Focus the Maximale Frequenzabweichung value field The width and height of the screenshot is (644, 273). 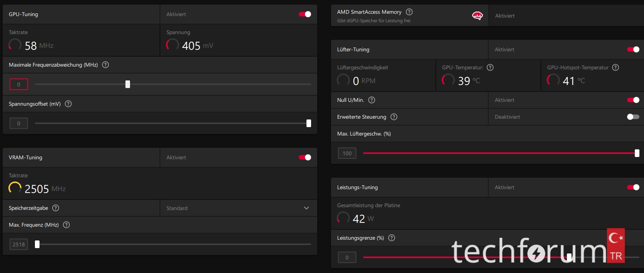pos(19,84)
